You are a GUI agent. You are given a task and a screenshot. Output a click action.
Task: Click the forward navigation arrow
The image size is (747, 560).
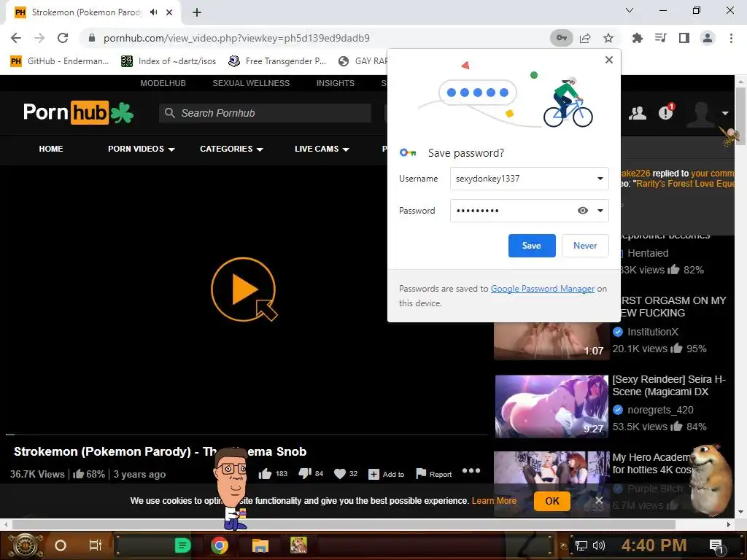tap(39, 38)
